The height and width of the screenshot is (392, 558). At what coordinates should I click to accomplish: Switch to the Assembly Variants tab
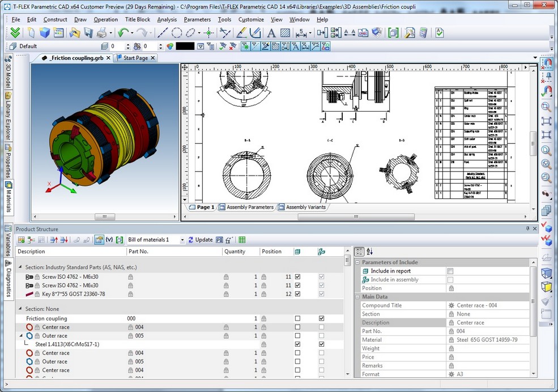[x=305, y=207]
